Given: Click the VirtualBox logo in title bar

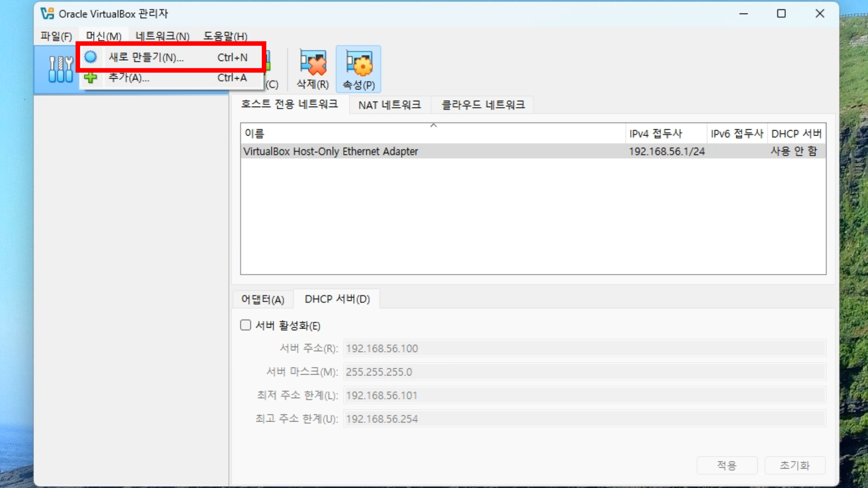Looking at the screenshot, I should 47,14.
